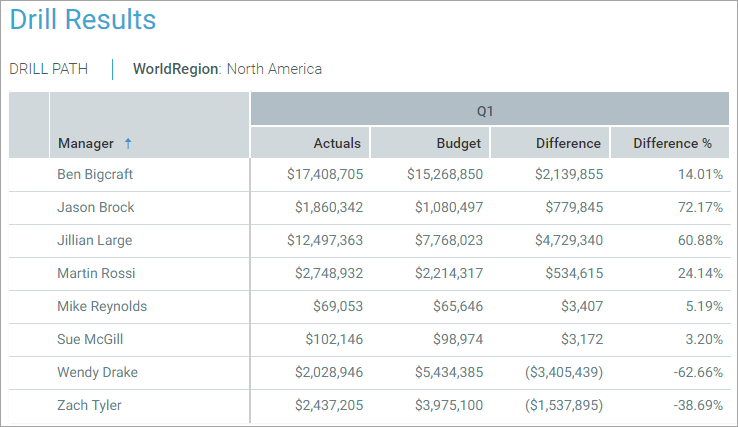Click Budget value $65,646

coord(458,306)
